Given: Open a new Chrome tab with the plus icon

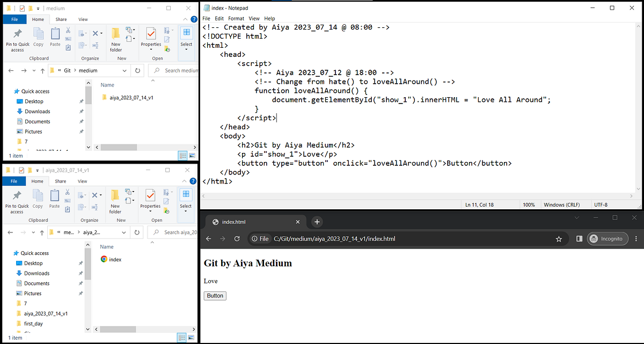Looking at the screenshot, I should point(317,221).
